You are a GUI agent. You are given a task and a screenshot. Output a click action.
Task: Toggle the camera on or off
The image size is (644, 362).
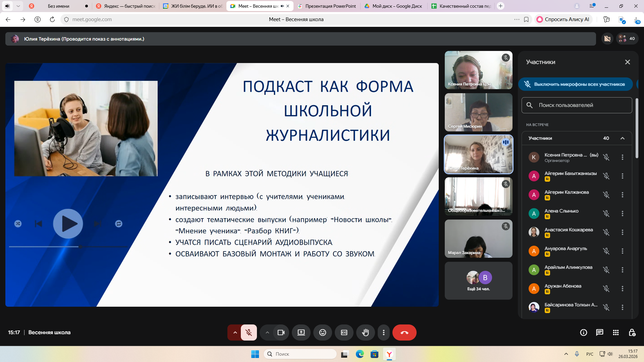coord(281,333)
